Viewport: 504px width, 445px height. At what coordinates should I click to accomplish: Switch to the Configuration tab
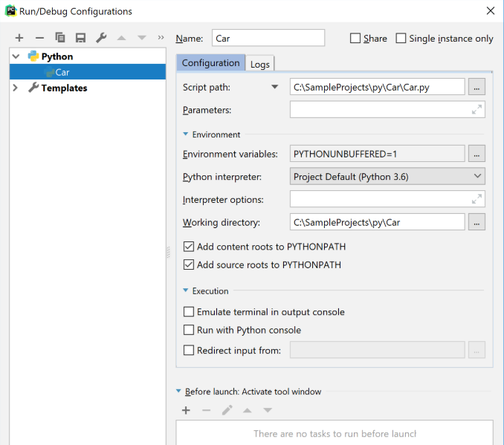[211, 62]
